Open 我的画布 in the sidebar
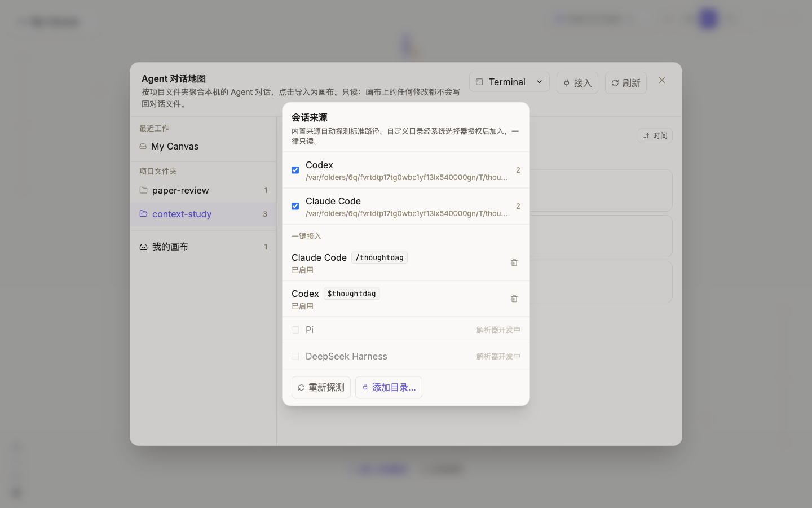Viewport: 812px width, 508px height. coord(203,247)
